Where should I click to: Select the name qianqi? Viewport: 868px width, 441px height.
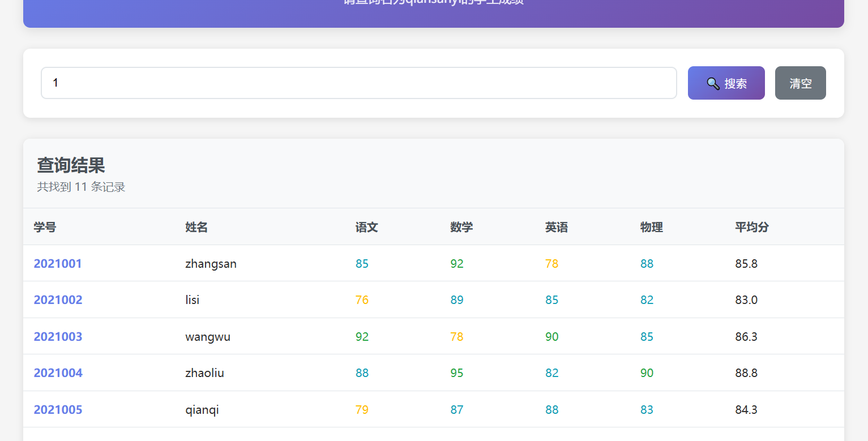tap(202, 410)
